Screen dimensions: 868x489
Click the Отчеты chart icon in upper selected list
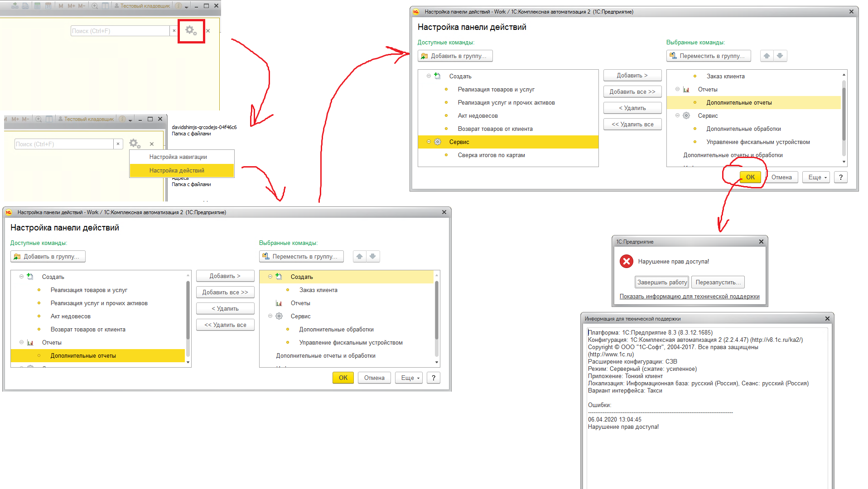point(686,90)
